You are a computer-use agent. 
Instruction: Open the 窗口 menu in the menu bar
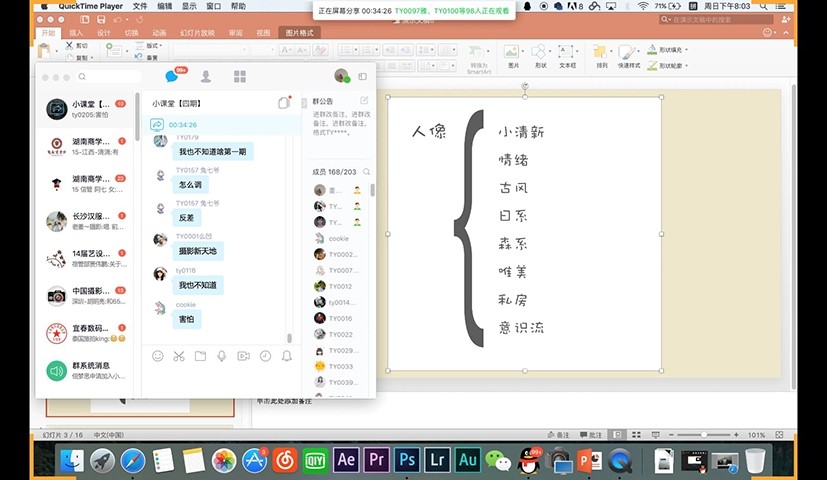tap(214, 6)
